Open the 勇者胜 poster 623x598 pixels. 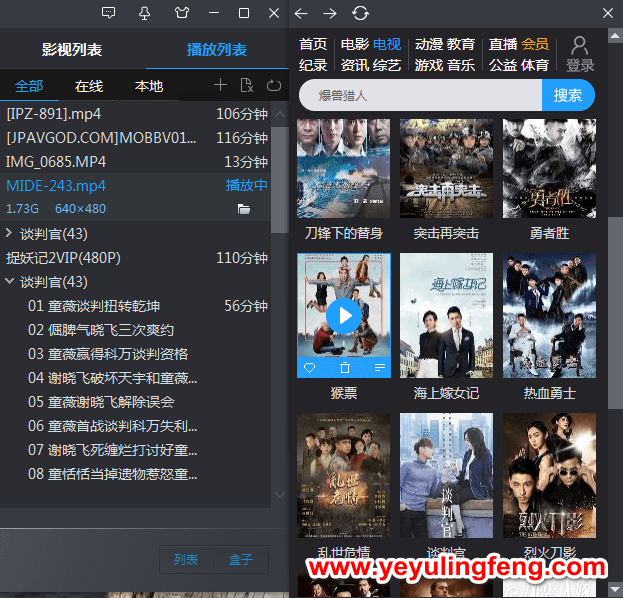[x=549, y=168]
